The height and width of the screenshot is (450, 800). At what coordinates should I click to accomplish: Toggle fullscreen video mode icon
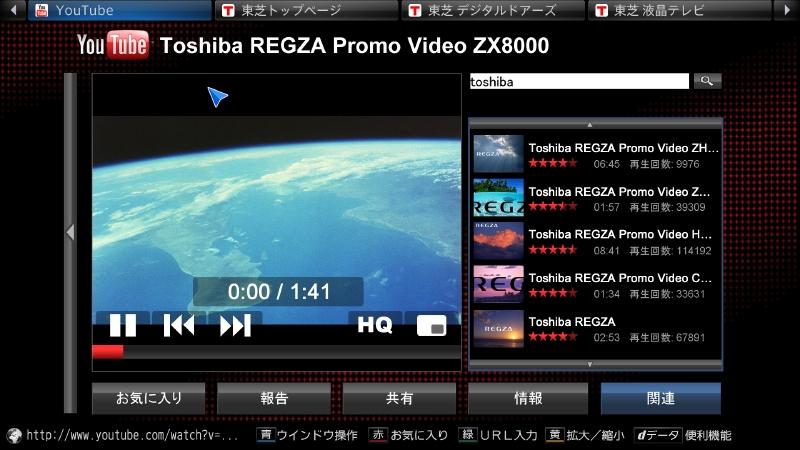[x=432, y=325]
